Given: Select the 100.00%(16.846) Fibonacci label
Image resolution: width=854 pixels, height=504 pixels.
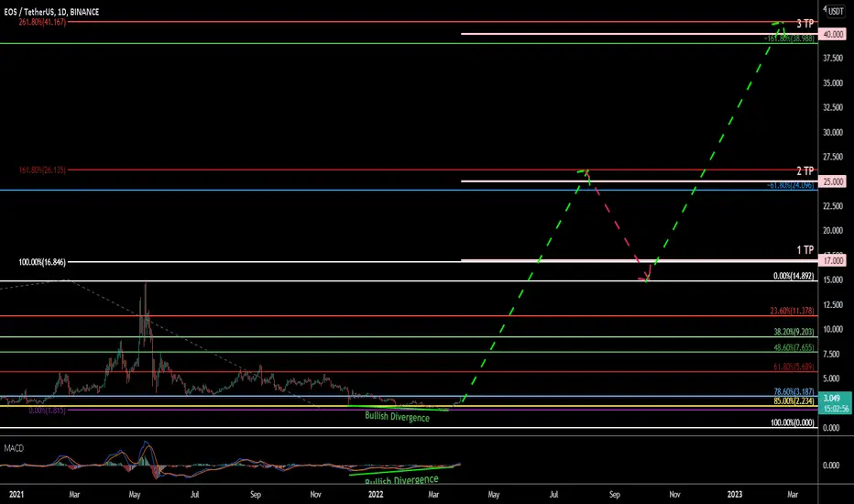Looking at the screenshot, I should pyautogui.click(x=42, y=262).
